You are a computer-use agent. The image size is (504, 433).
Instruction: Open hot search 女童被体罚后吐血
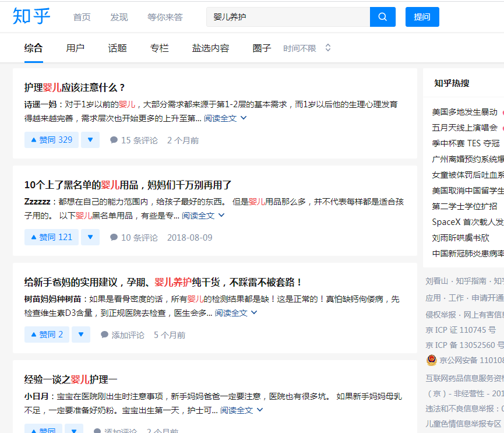(468, 175)
